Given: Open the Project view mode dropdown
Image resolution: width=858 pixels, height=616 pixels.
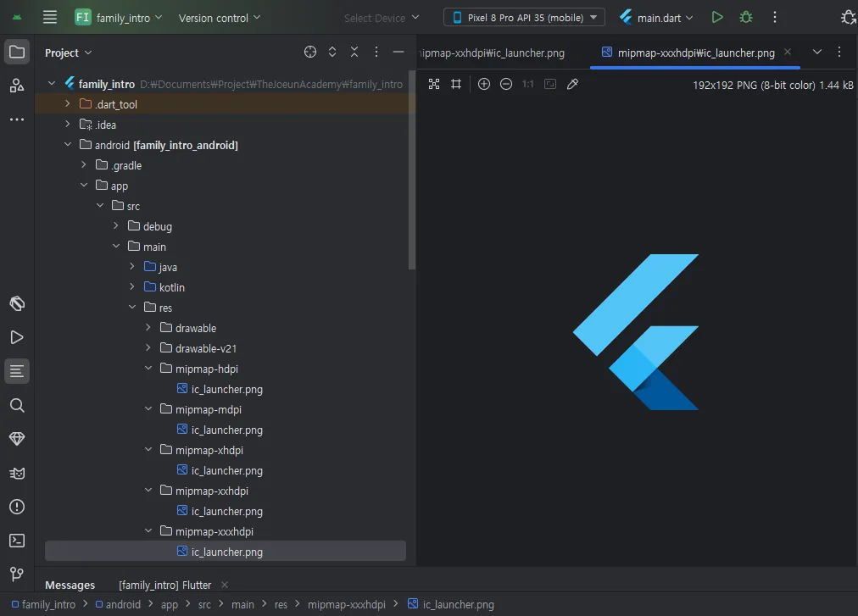Looking at the screenshot, I should [68, 53].
